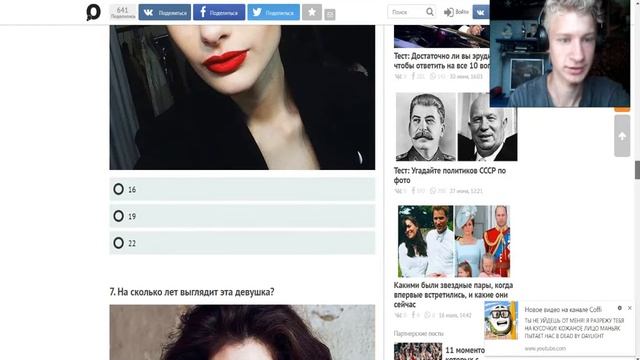
Task: Click the red lipstick woman photo
Action: coord(242,97)
